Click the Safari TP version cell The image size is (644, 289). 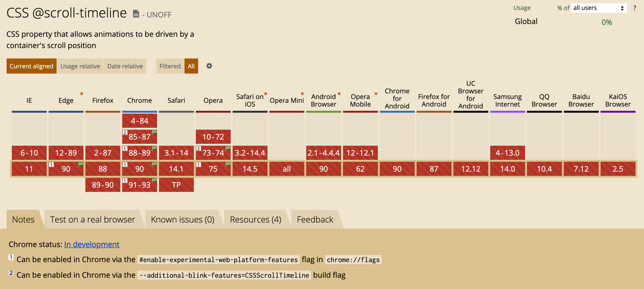(176, 185)
